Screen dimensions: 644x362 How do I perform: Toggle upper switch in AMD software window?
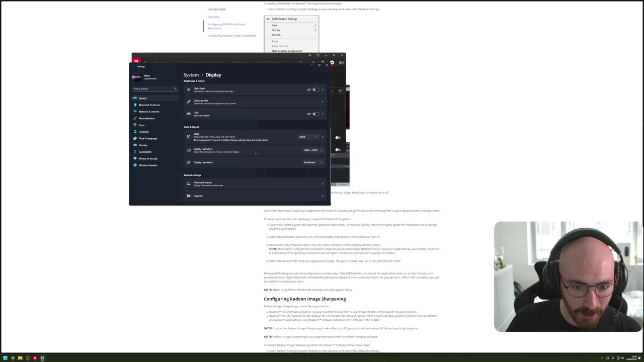(x=338, y=137)
